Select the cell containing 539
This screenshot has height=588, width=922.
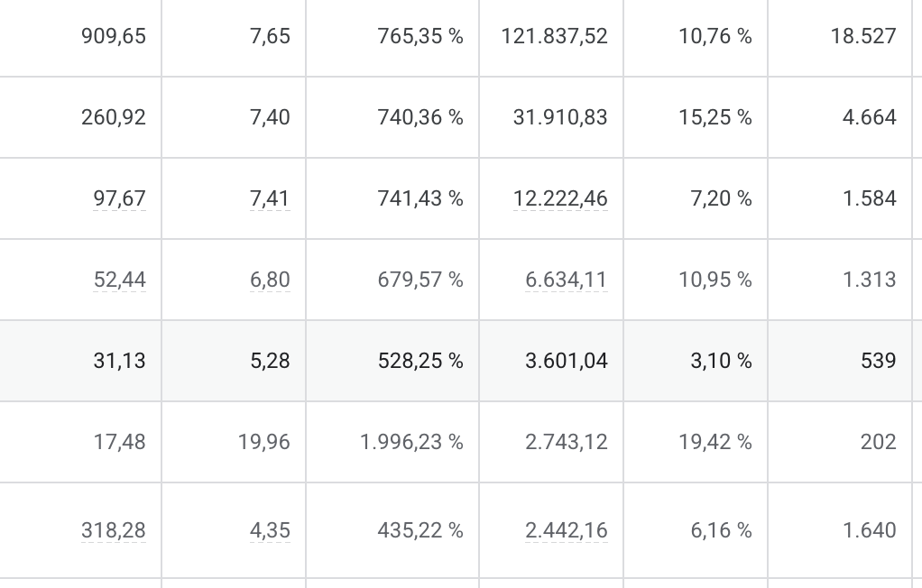pyautogui.click(x=878, y=361)
